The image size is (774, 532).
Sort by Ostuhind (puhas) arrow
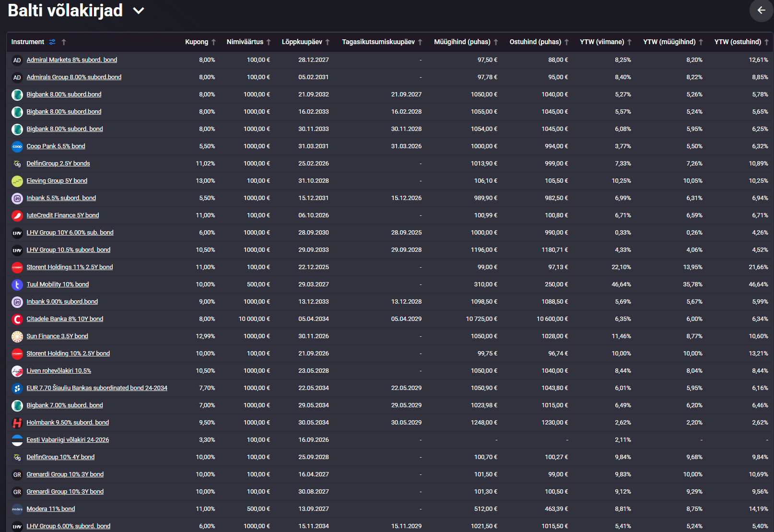tap(566, 42)
